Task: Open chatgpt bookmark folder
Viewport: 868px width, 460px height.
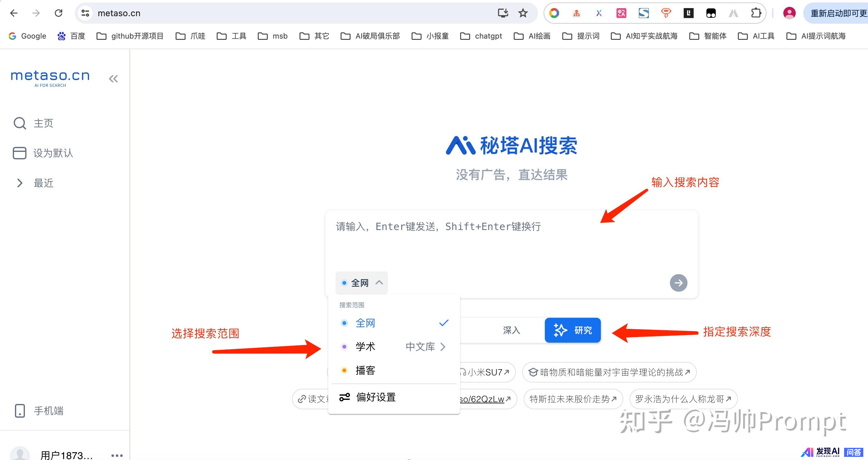Action: (x=481, y=36)
